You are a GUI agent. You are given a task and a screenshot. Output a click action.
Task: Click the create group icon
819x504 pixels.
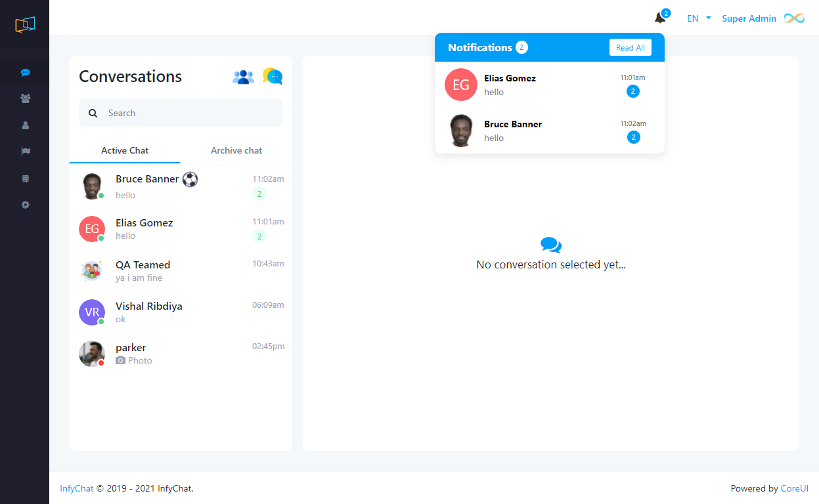[x=243, y=77]
